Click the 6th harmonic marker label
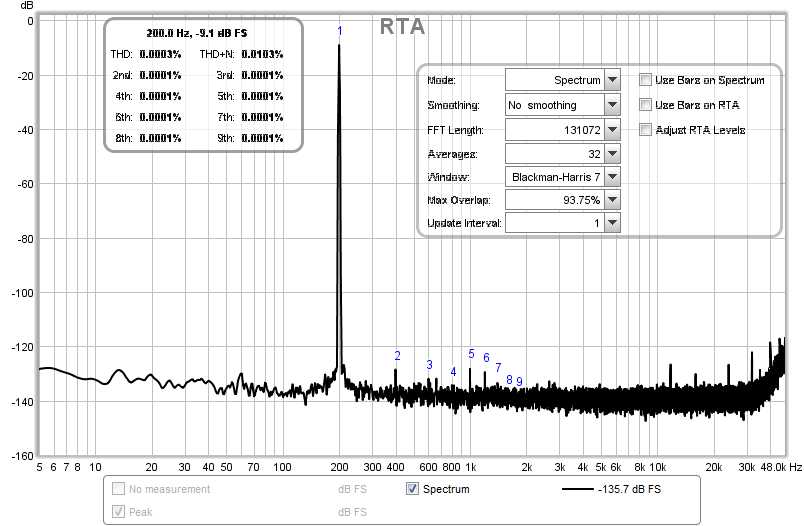 click(486, 357)
